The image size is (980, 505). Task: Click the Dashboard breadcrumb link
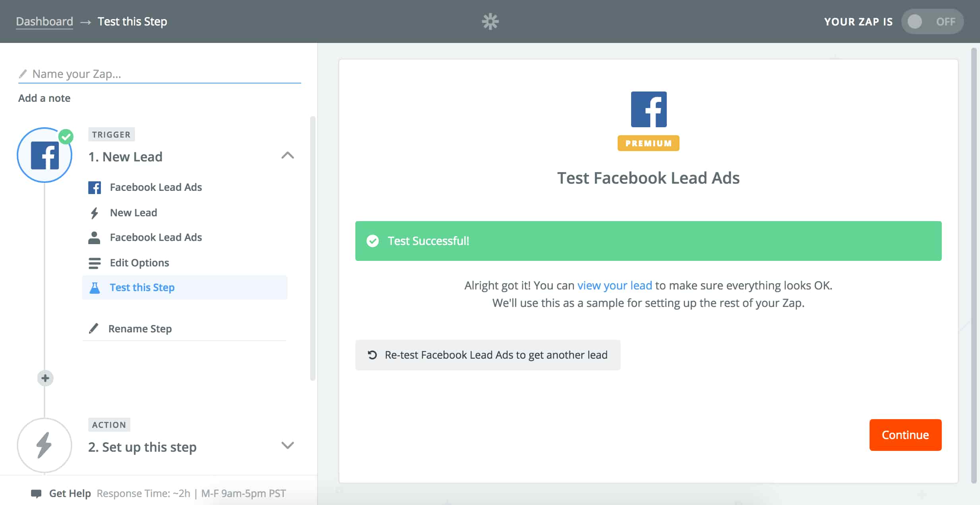[45, 21]
